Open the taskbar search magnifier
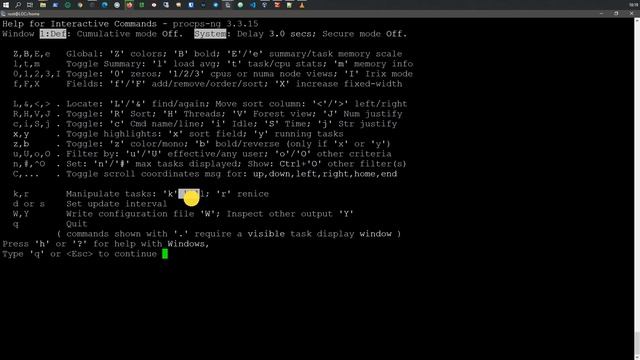 18,5
